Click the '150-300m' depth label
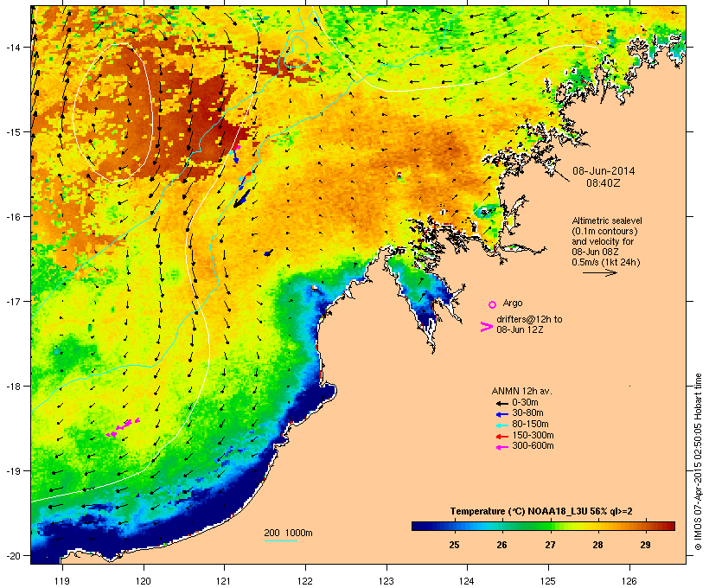 point(533,436)
